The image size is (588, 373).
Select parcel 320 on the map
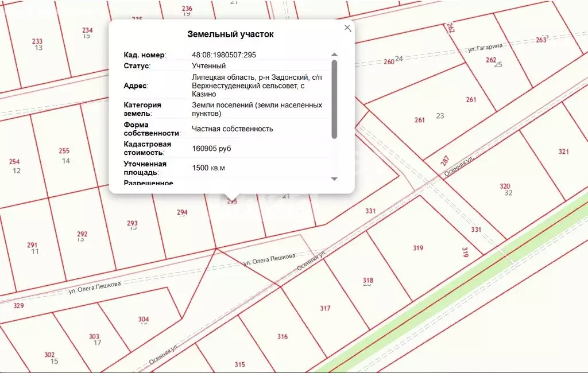tap(504, 186)
